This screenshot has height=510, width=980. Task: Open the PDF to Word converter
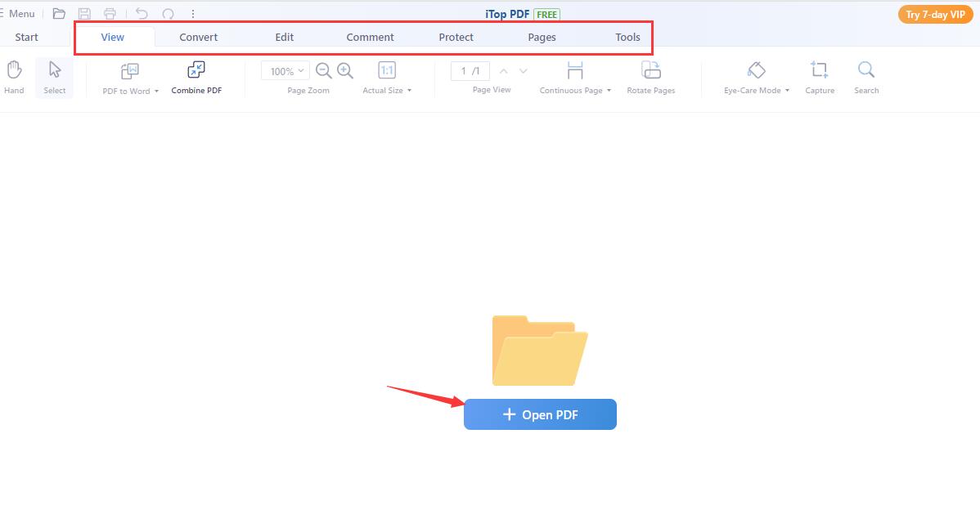click(127, 78)
